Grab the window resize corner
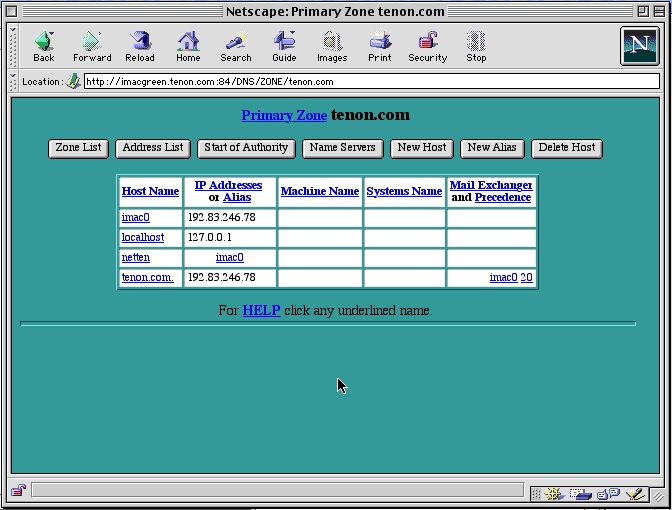Image resolution: width=672 pixels, height=510 pixels. (658, 496)
